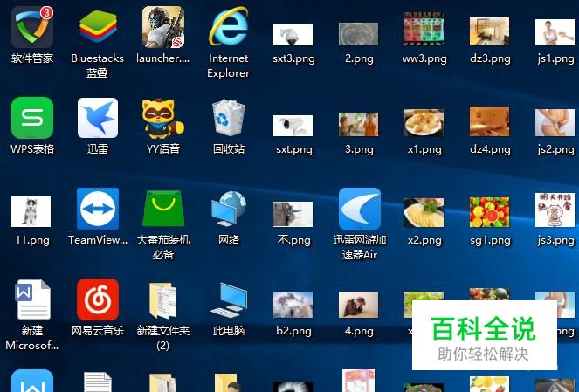Open the 新建文件夹 (2) folder
This screenshot has height=392, width=579.
(163, 300)
